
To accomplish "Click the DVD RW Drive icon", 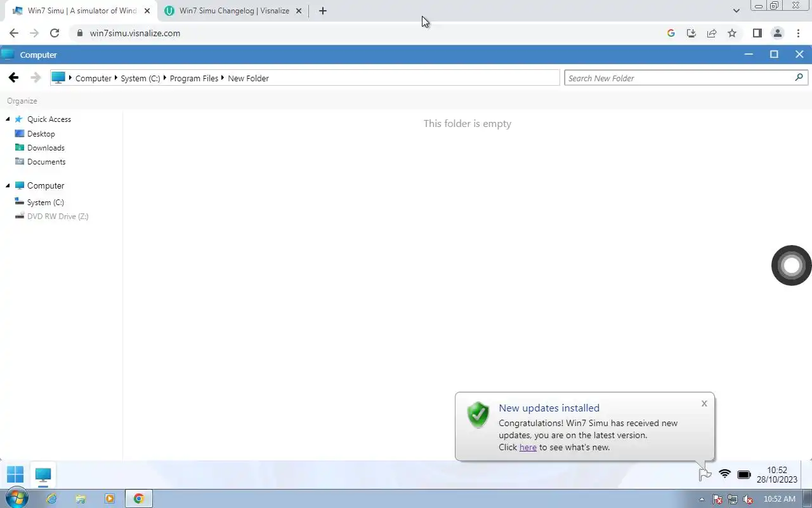I will click(x=20, y=216).
